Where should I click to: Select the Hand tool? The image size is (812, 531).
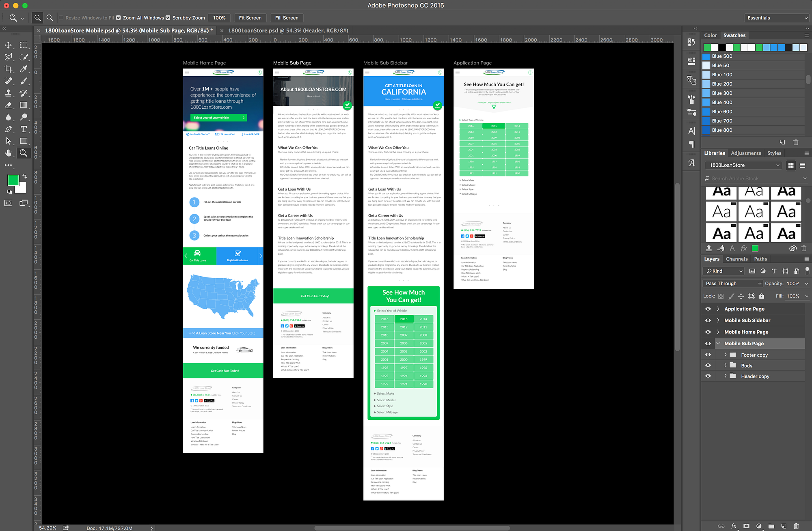coord(8,153)
